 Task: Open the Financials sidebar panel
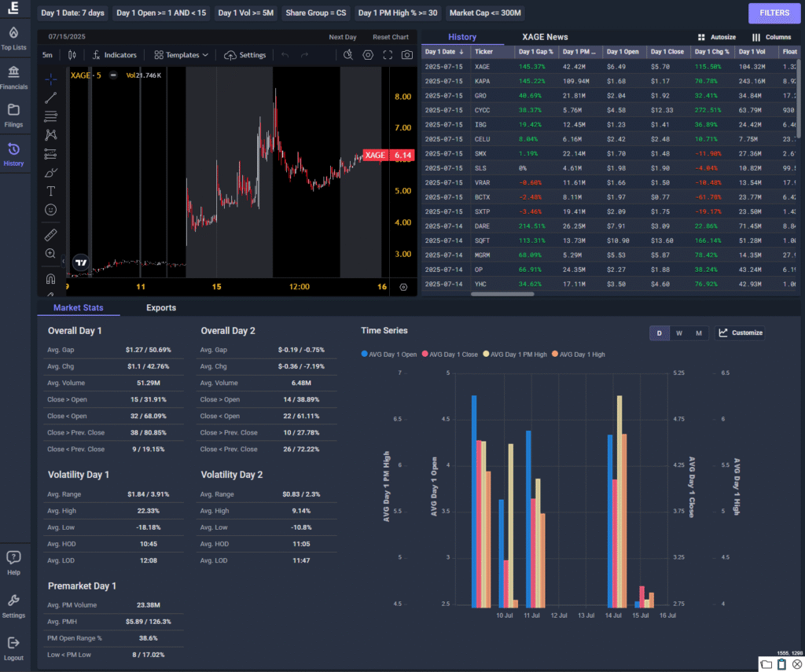coord(15,78)
